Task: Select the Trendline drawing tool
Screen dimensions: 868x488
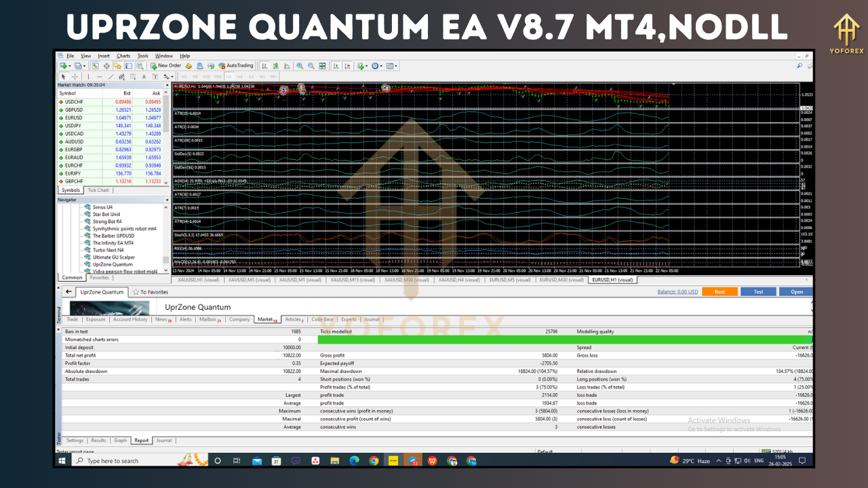Action: [111, 77]
